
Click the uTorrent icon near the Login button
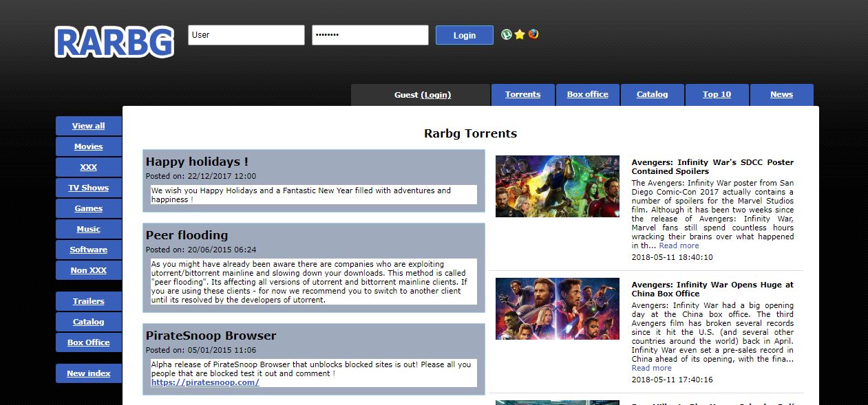(507, 34)
